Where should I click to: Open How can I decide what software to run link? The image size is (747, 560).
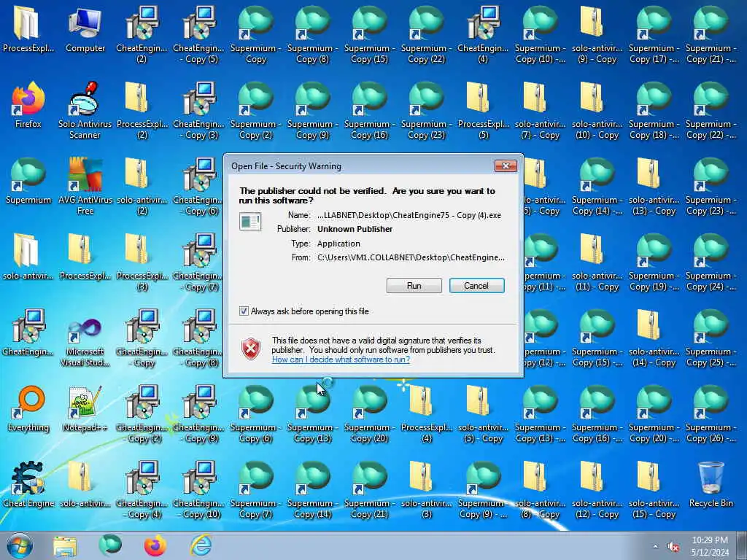tap(341, 359)
